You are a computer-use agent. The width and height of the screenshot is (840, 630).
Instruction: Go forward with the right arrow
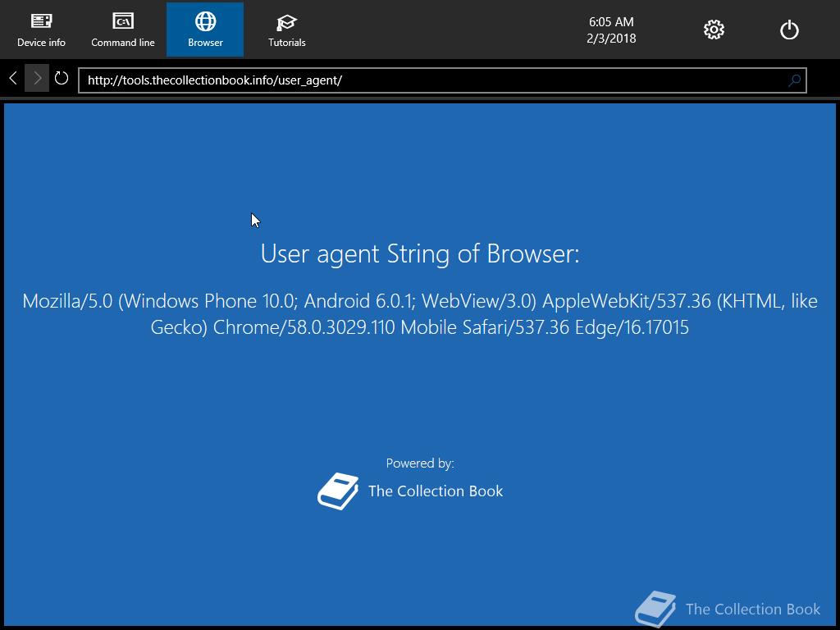(37, 78)
